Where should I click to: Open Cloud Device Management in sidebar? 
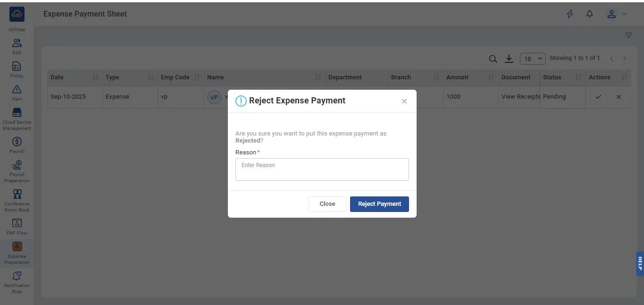(x=17, y=119)
